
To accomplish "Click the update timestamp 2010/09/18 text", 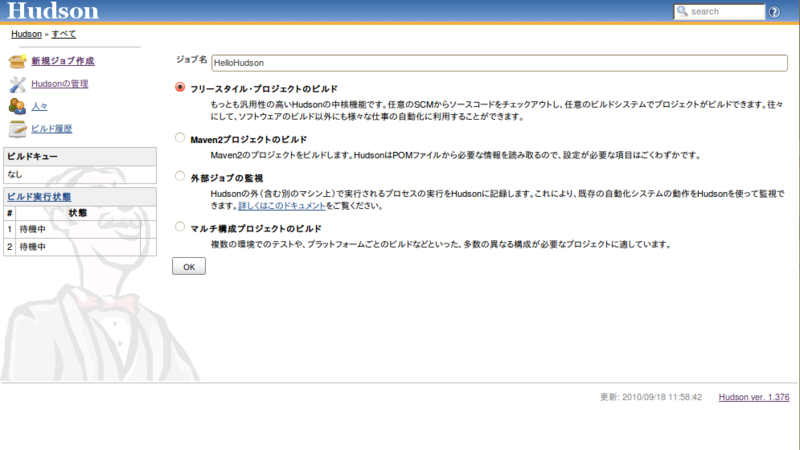I will [x=651, y=397].
